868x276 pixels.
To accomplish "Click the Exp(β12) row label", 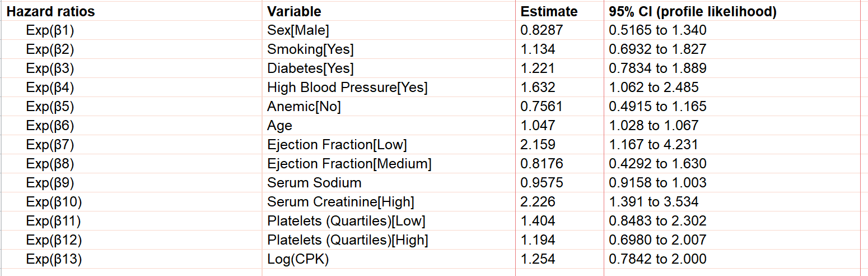I will pyautogui.click(x=54, y=240).
